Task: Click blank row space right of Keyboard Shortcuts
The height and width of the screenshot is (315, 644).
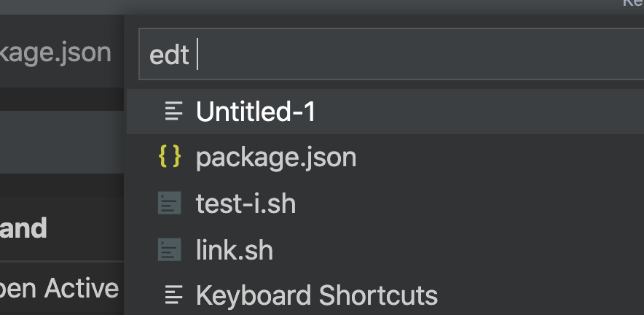Action: tap(539, 295)
